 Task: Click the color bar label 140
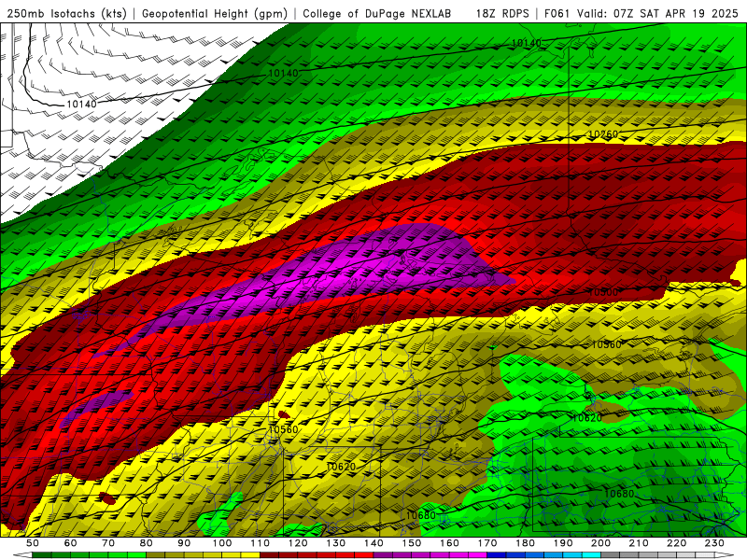373,543
